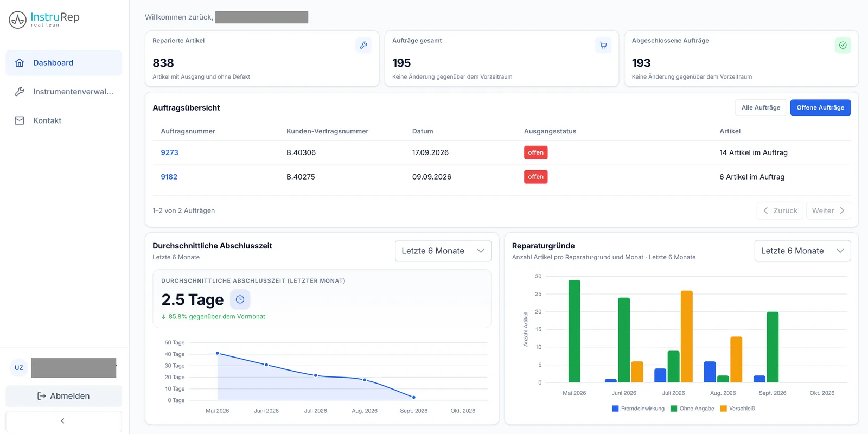Go to previous page with Zurück
This screenshot has width=868, height=434.
(x=780, y=210)
